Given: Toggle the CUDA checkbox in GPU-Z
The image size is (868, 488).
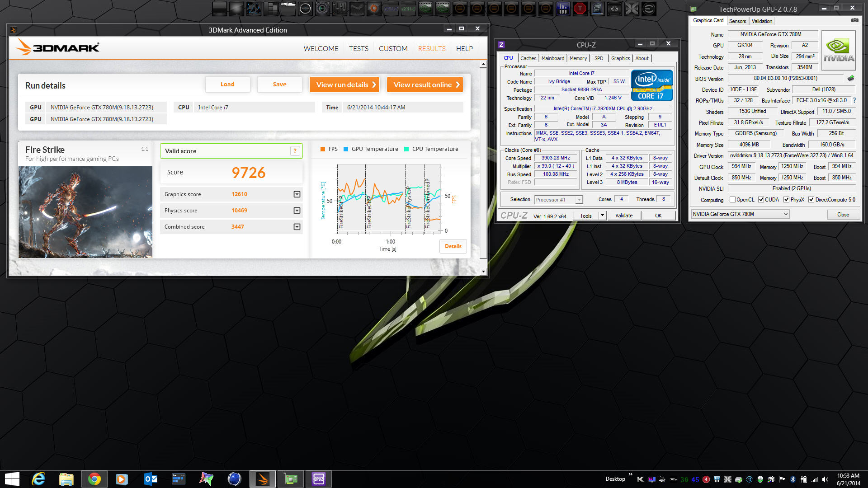Looking at the screenshot, I should pos(761,200).
